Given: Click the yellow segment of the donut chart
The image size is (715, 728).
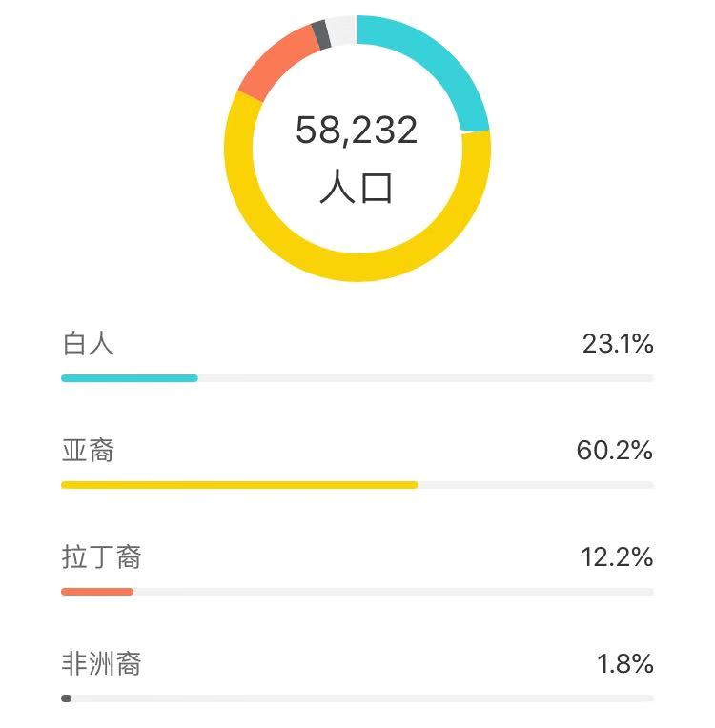Looking at the screenshot, I should click(357, 267).
